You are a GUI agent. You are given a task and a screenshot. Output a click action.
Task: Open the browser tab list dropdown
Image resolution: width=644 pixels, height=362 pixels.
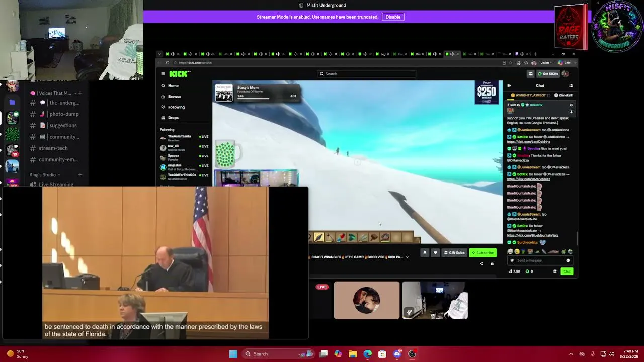point(159,54)
